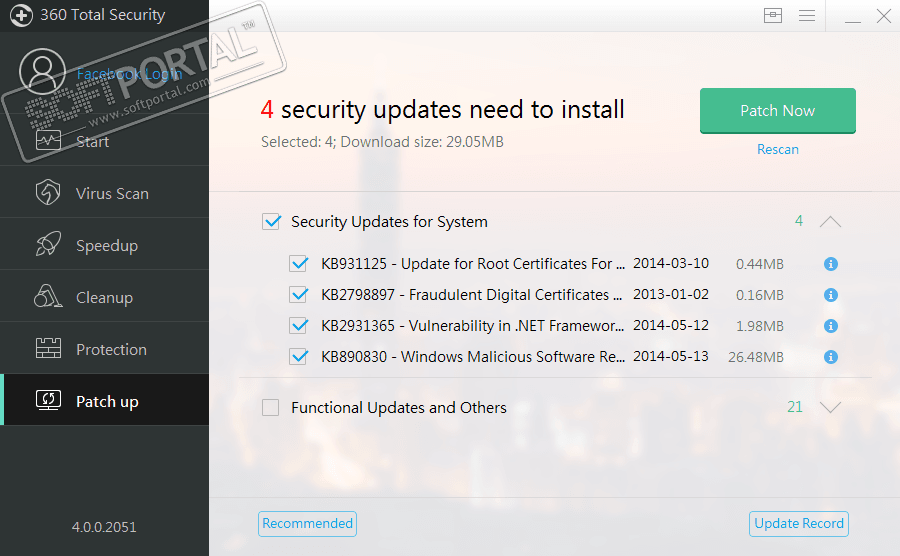Click version number 4.0.0.2051
The width and height of the screenshot is (900, 556).
click(x=104, y=527)
